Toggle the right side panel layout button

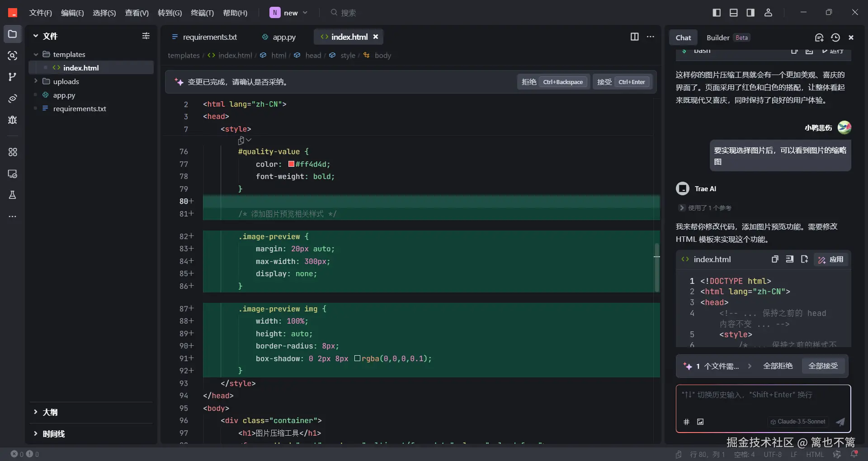point(750,13)
